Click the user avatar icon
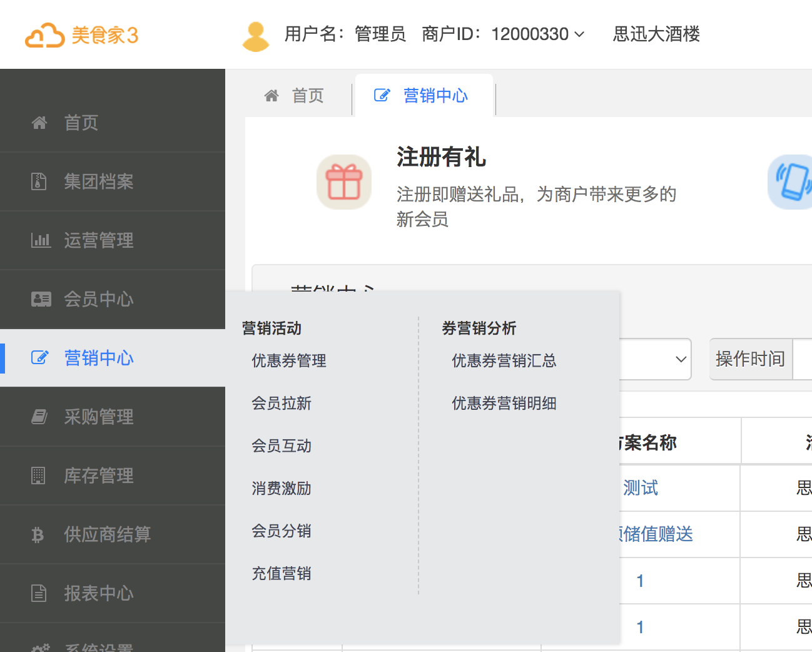Screen dimensions: 812x652 point(255,36)
